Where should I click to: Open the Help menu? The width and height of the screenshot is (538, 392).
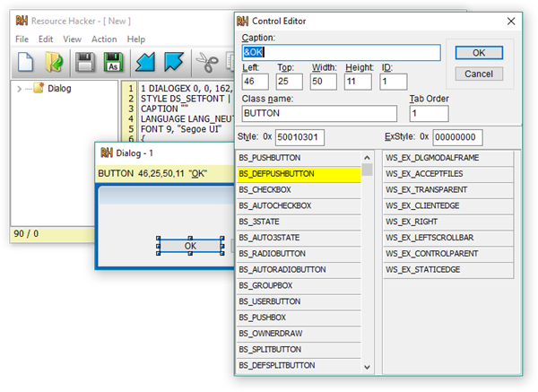click(x=136, y=39)
